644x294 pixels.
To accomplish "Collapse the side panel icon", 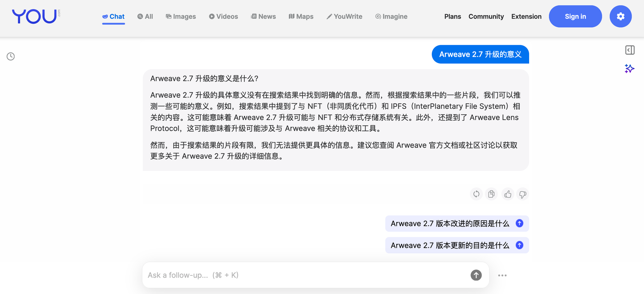I will pos(630,50).
